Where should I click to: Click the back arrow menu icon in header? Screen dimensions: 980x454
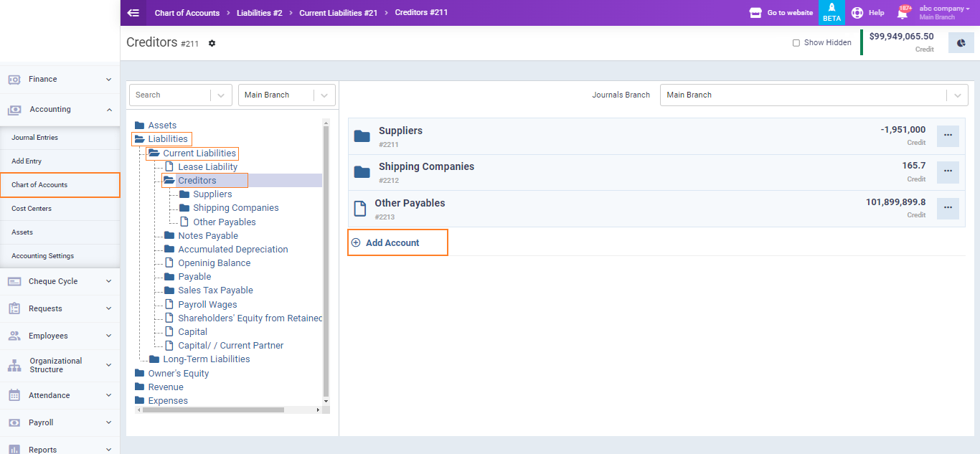133,13
